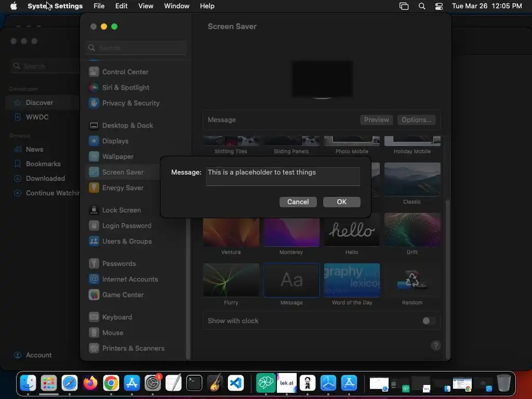Viewport: 532px width, 399px height.
Task: Open the Edit menu
Action: click(121, 6)
